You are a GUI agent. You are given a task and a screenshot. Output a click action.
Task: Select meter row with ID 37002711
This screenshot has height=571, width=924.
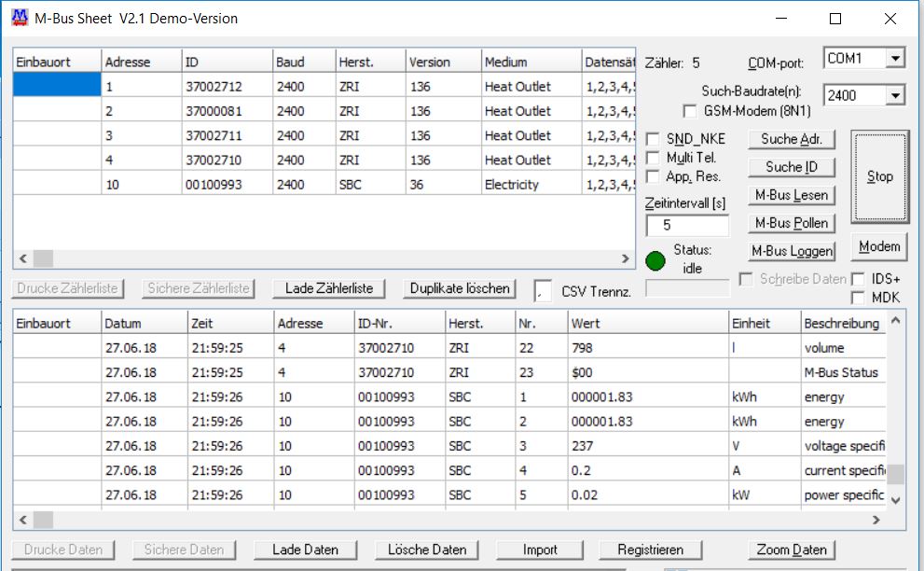click(x=324, y=135)
